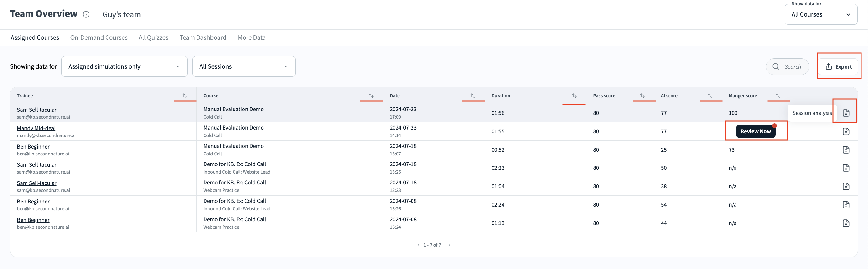Sort table by Duration column
The image size is (868, 269).
(574, 96)
